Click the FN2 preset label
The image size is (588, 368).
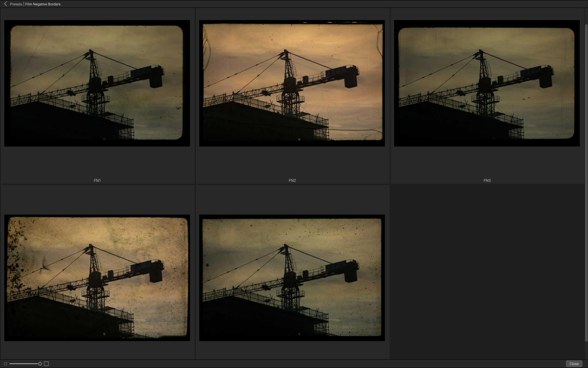[292, 180]
